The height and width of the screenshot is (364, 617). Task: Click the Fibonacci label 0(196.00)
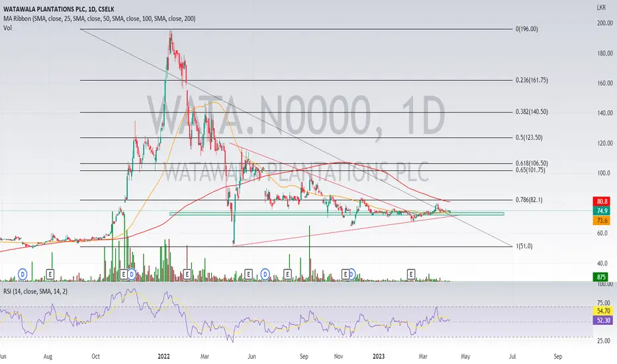point(527,28)
